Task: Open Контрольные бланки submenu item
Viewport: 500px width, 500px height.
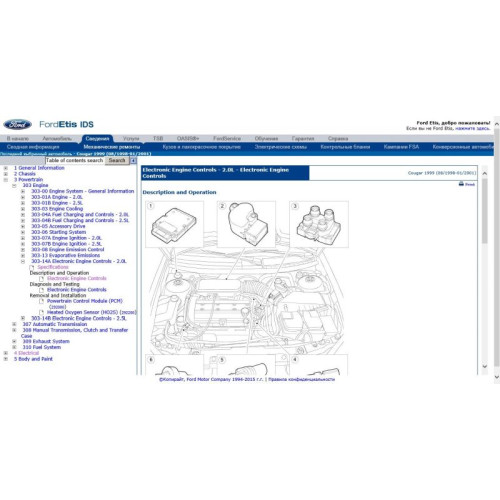Action: click(345, 147)
